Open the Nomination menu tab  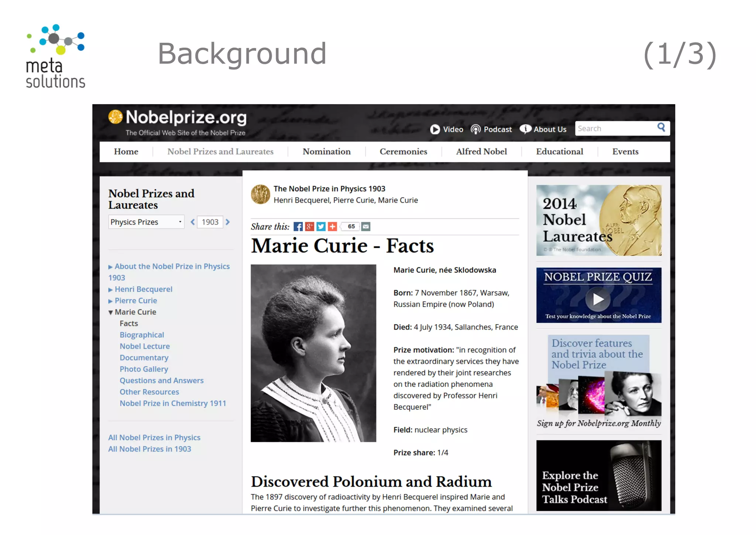[x=326, y=152]
